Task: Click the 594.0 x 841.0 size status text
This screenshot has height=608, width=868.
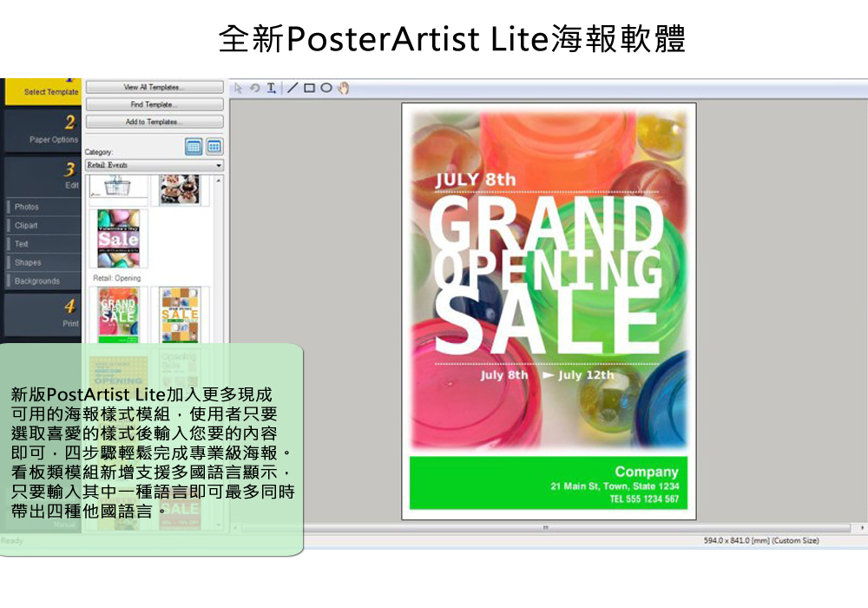Action: (761, 540)
